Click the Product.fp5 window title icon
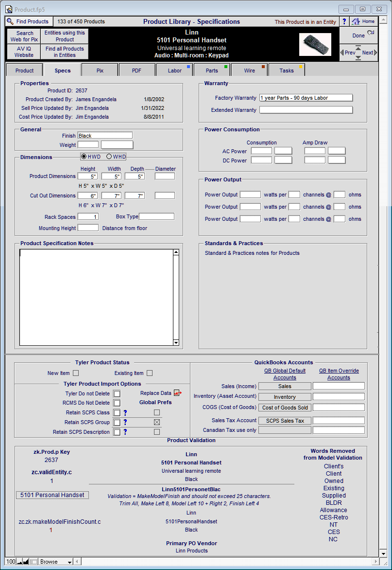The height and width of the screenshot is (570, 392). pos(9,9)
